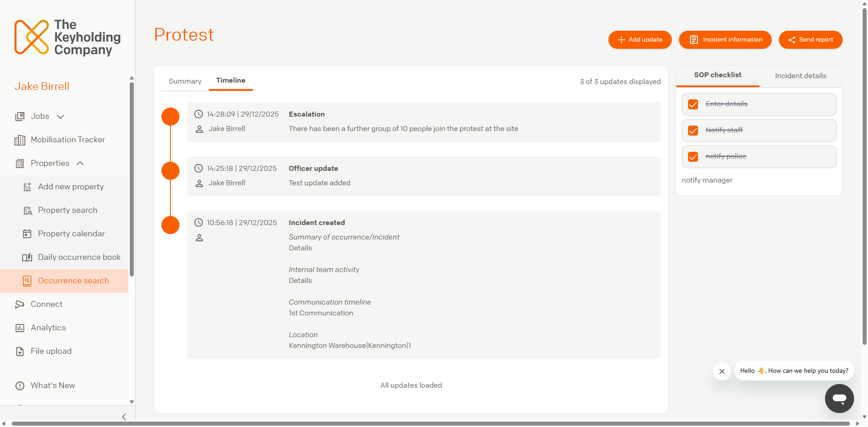Open Daily occurrence book menu item
868x427 pixels.
pyautogui.click(x=64, y=258)
